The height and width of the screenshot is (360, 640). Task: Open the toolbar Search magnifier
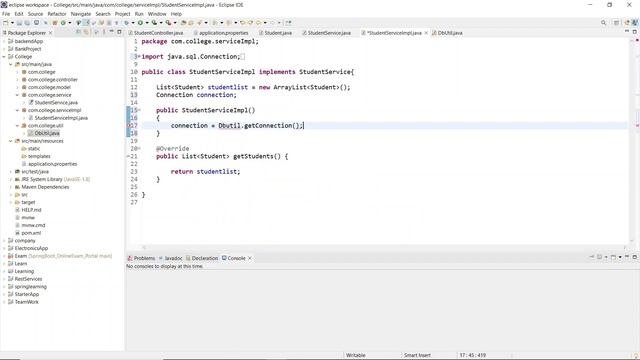tap(603, 23)
